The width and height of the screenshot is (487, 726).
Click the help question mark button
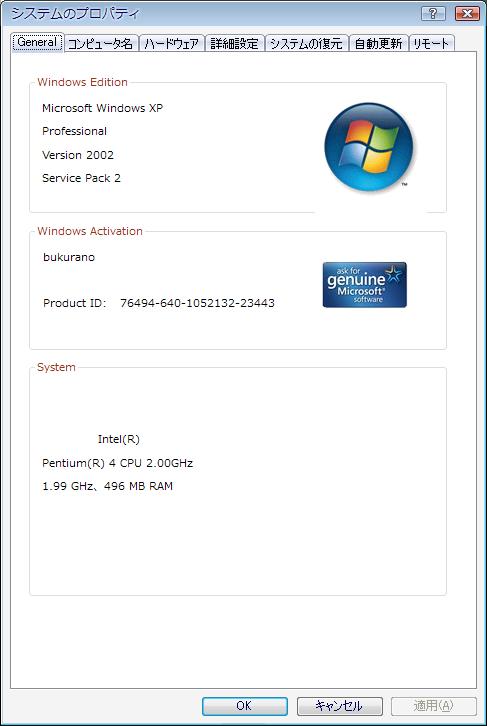433,13
